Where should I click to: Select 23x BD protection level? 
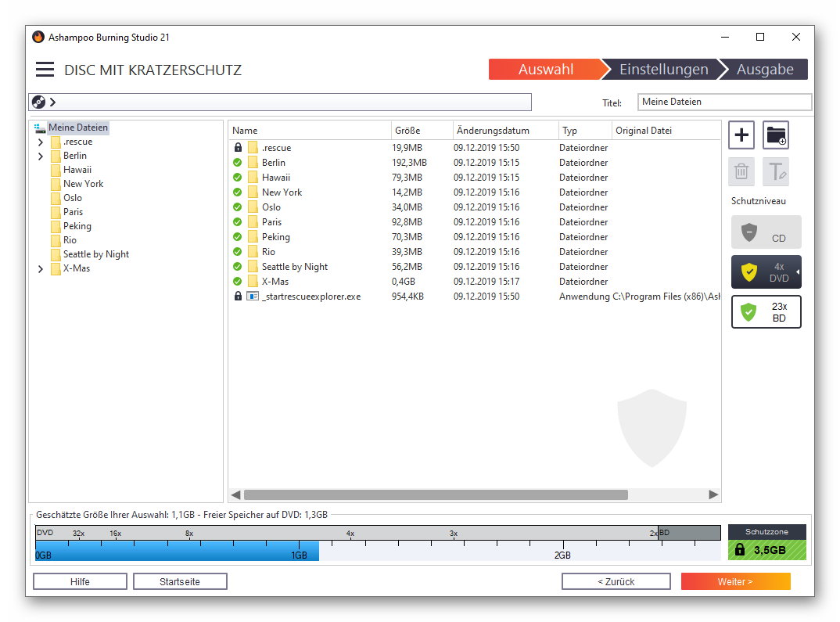766,312
